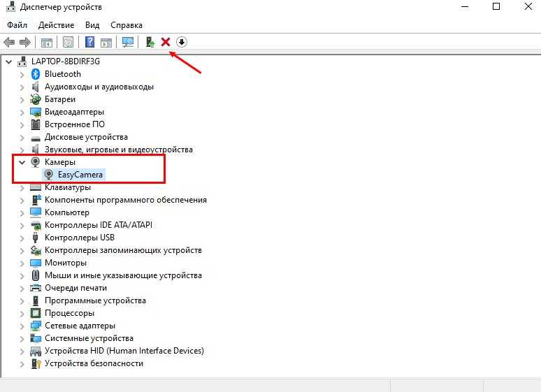
Task: Click the network icon beside Сетевые адаптеры
Action: click(36, 326)
